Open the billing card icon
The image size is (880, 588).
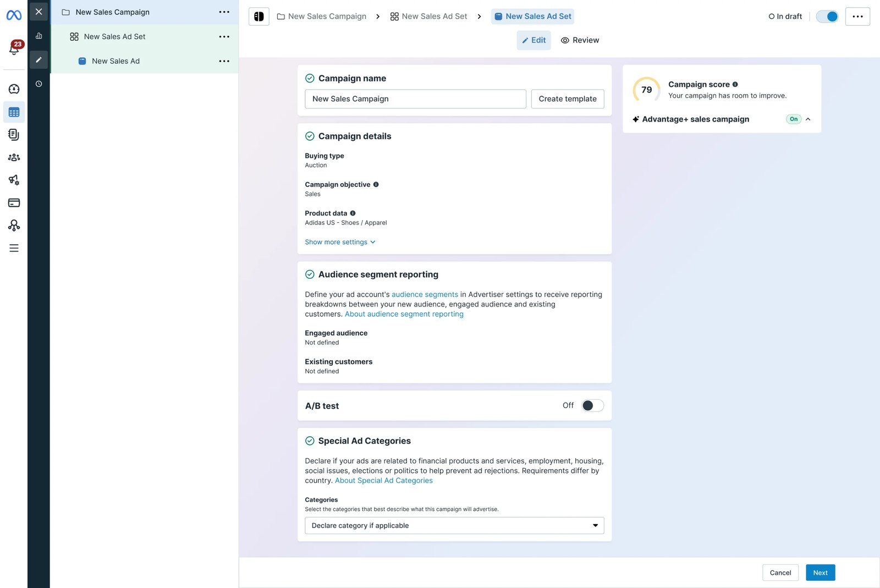pos(14,203)
